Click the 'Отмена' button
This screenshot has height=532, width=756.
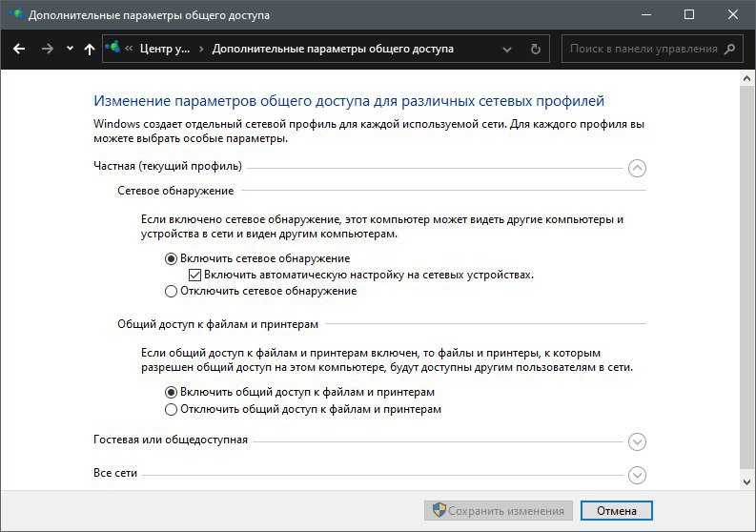(617, 511)
